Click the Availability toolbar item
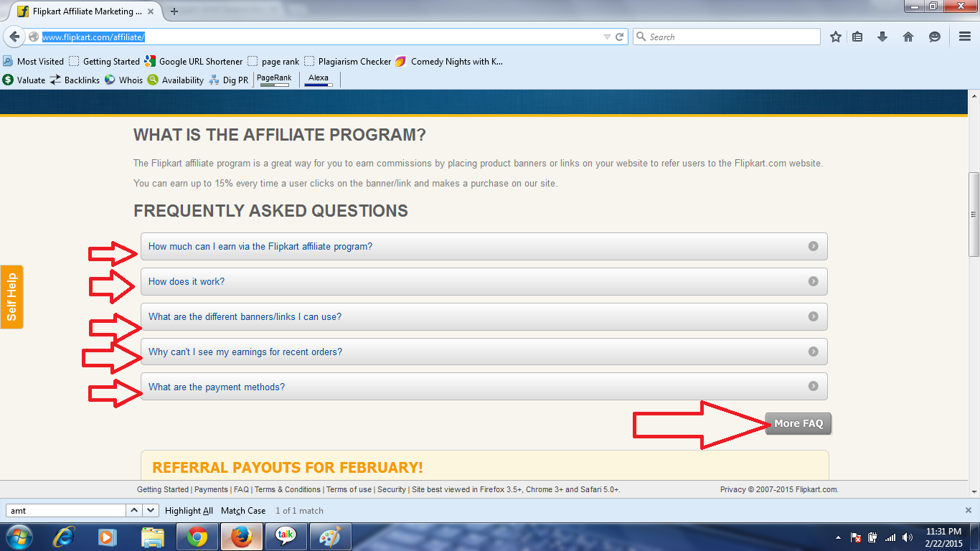980x551 pixels. 176,80
